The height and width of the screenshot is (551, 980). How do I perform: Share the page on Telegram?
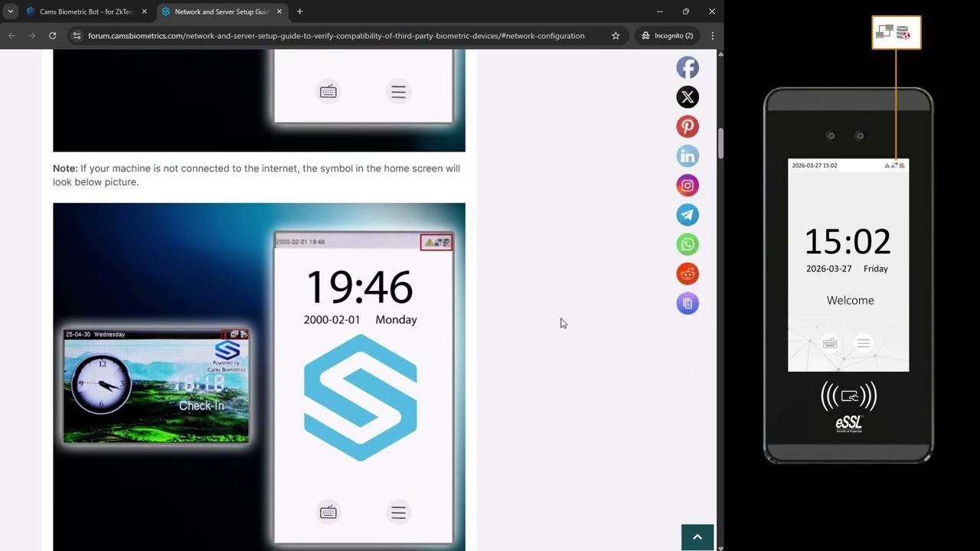click(x=688, y=215)
